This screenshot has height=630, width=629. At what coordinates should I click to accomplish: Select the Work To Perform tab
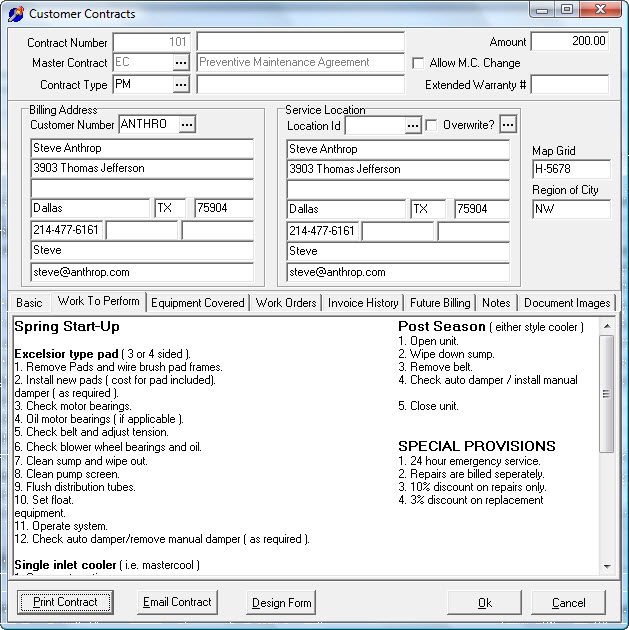pos(98,301)
